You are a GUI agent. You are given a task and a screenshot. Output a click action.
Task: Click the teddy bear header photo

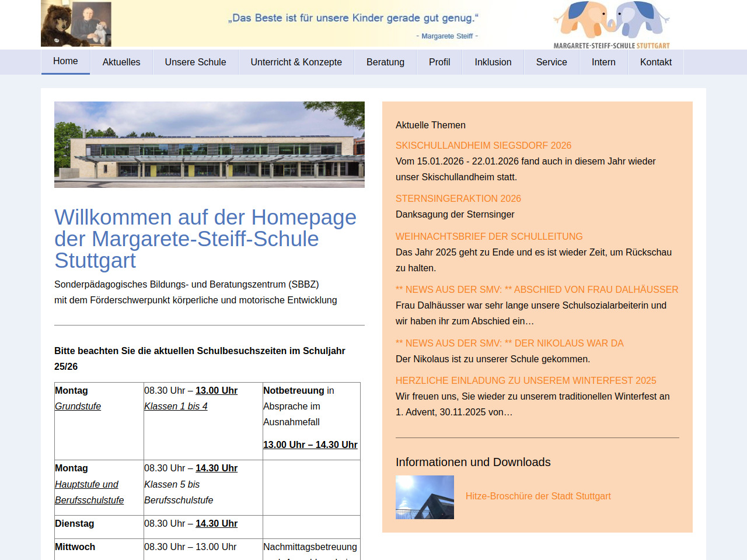click(76, 24)
